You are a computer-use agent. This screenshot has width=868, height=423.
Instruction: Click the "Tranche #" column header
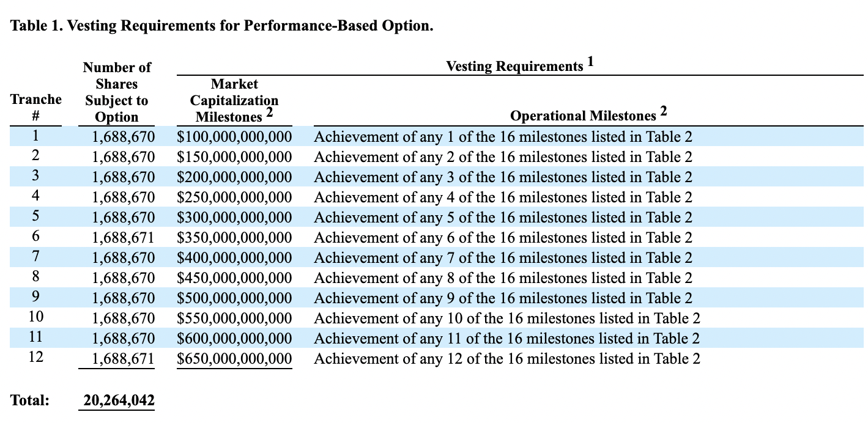pyautogui.click(x=35, y=108)
